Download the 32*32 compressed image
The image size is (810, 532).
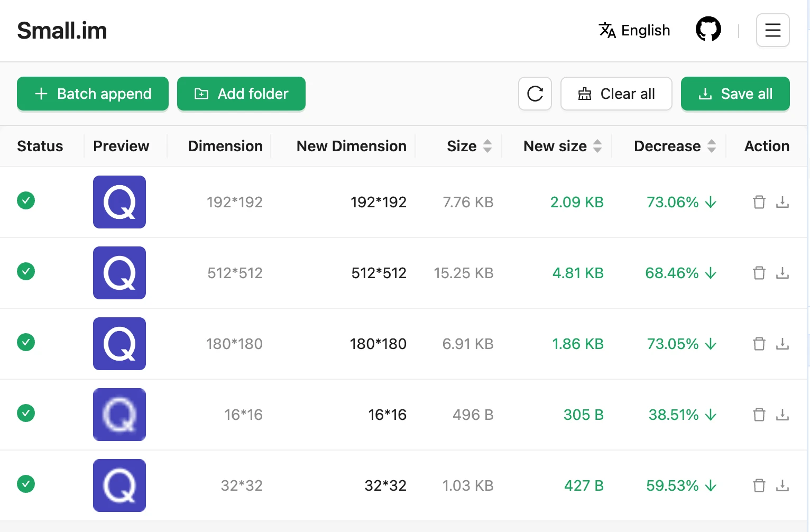(782, 485)
